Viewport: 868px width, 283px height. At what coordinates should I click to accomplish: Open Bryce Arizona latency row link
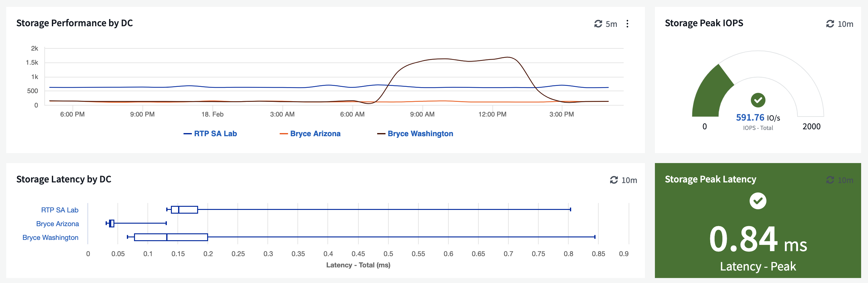(x=57, y=224)
